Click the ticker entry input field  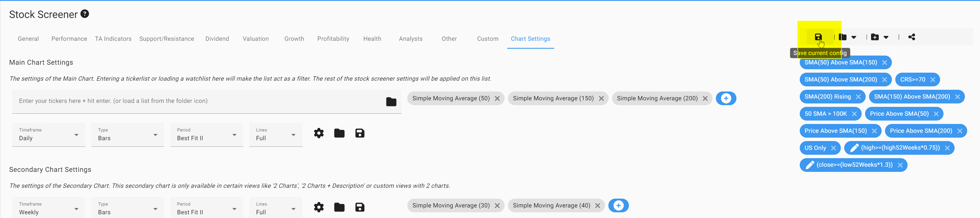[x=198, y=101]
